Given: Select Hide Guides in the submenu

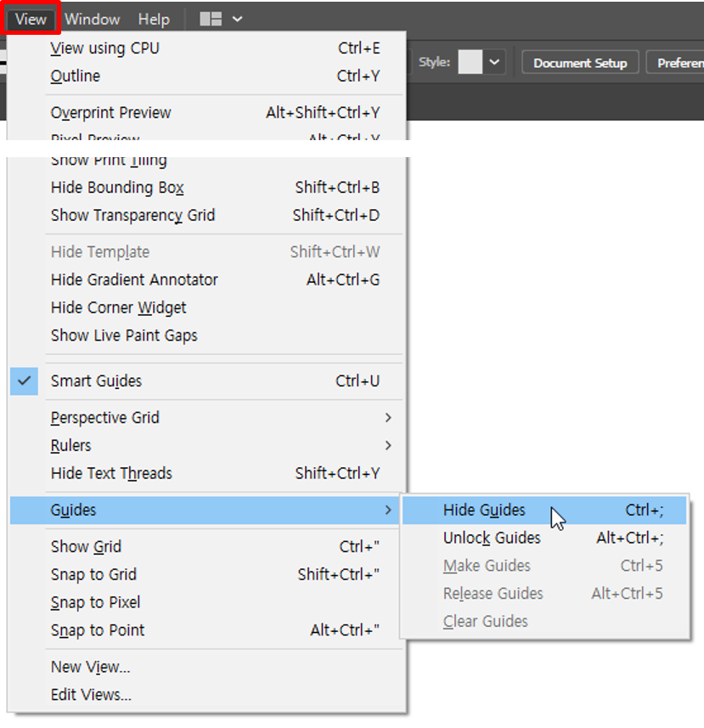Looking at the screenshot, I should coord(484,510).
